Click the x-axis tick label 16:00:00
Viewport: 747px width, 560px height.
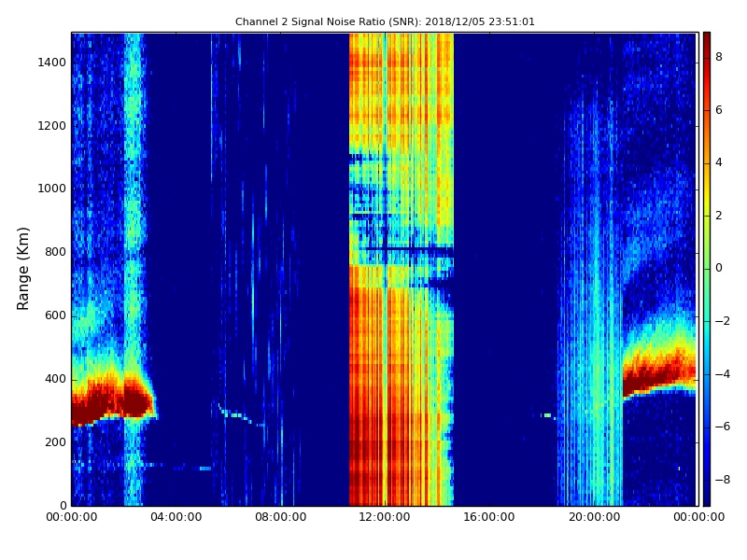click(x=489, y=517)
